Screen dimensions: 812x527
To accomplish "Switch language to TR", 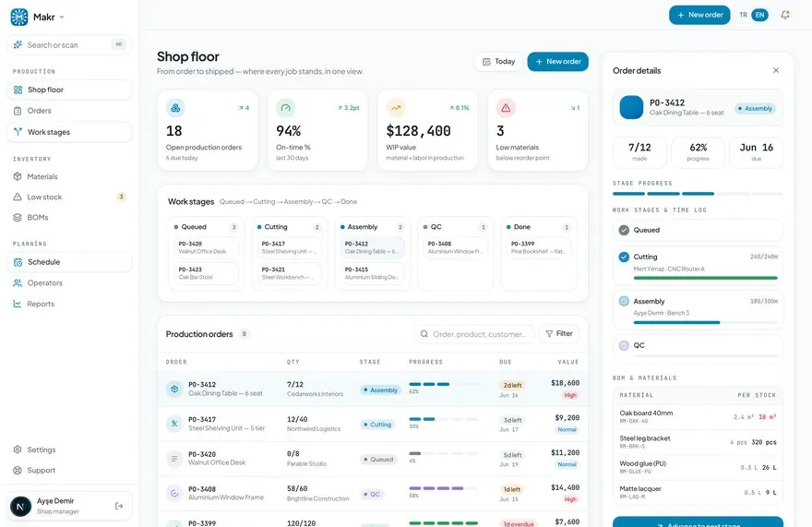I will click(x=743, y=15).
